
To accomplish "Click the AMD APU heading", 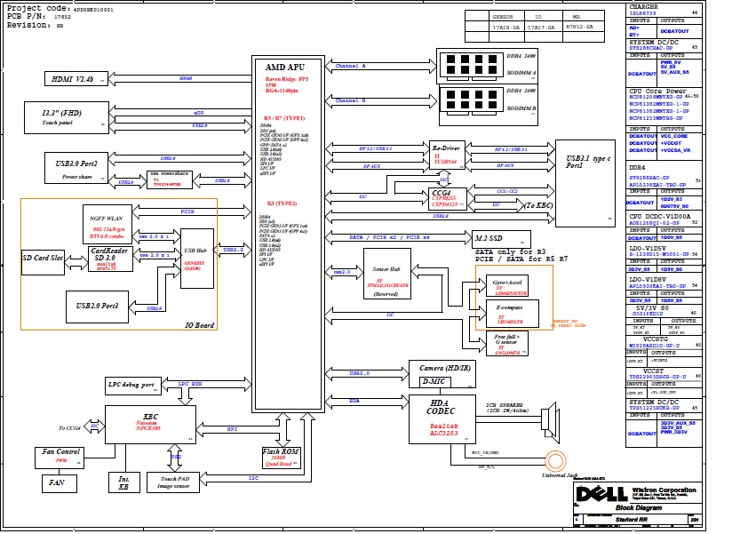I will click(x=285, y=67).
